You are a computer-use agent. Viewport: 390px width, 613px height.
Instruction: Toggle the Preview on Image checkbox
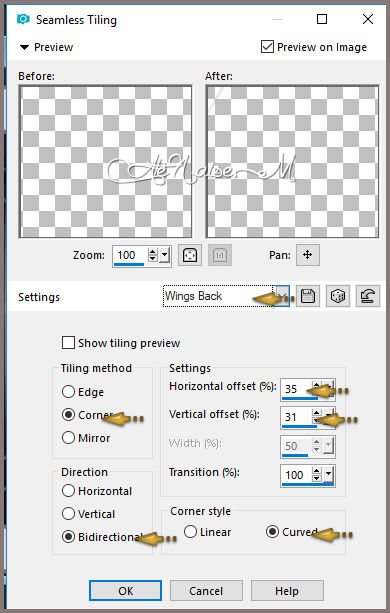(267, 47)
